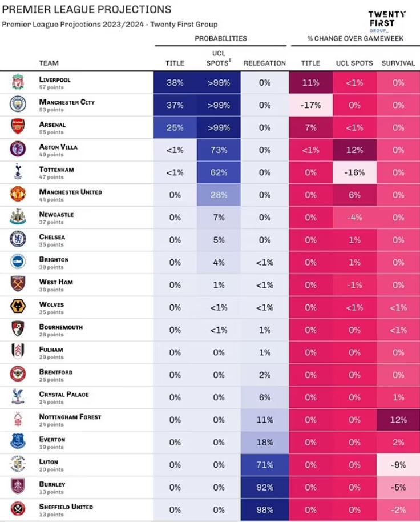Click the Chelsea club badge
This screenshot has width=420, height=522.
(x=18, y=239)
